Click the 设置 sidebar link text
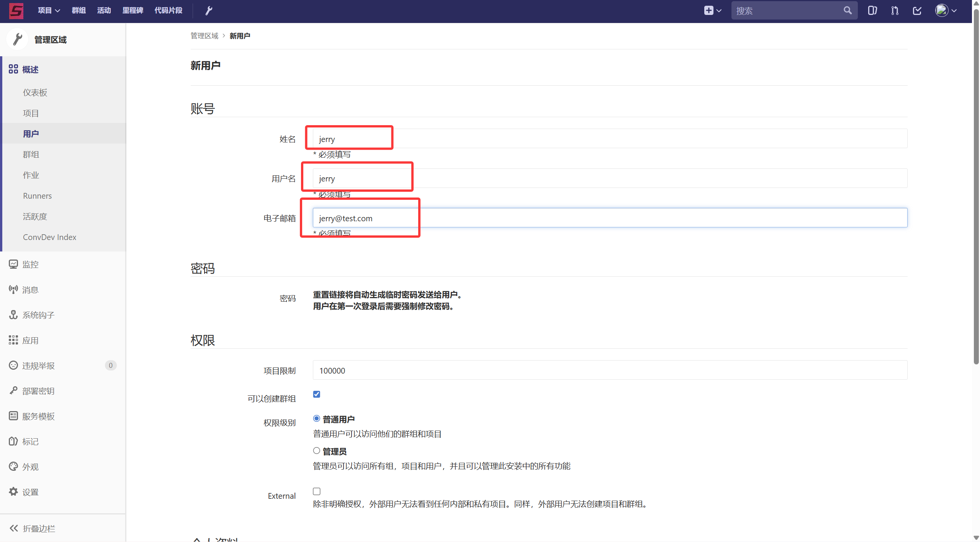 coord(30,492)
